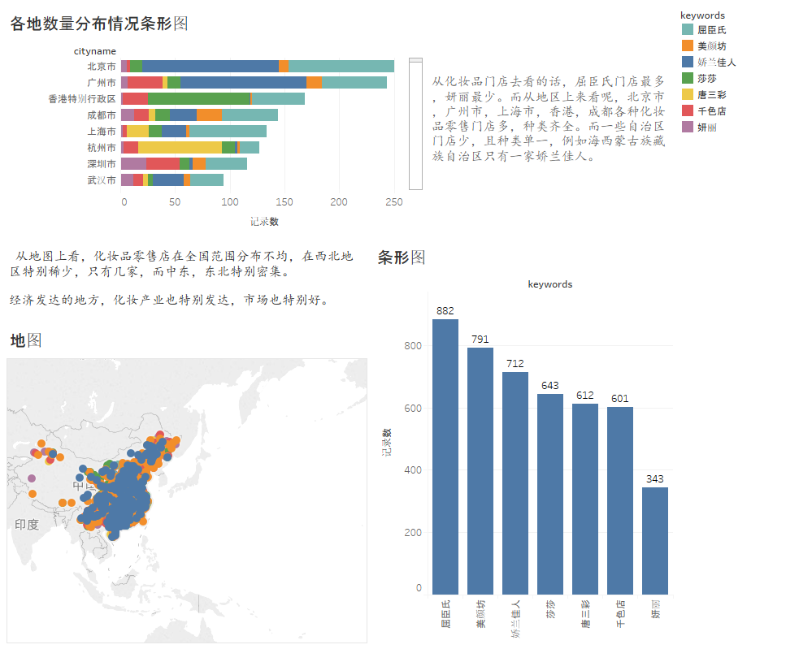This screenshot has width=812, height=649.
Task: Click the 601 千色店 bar
Action: coord(620,500)
